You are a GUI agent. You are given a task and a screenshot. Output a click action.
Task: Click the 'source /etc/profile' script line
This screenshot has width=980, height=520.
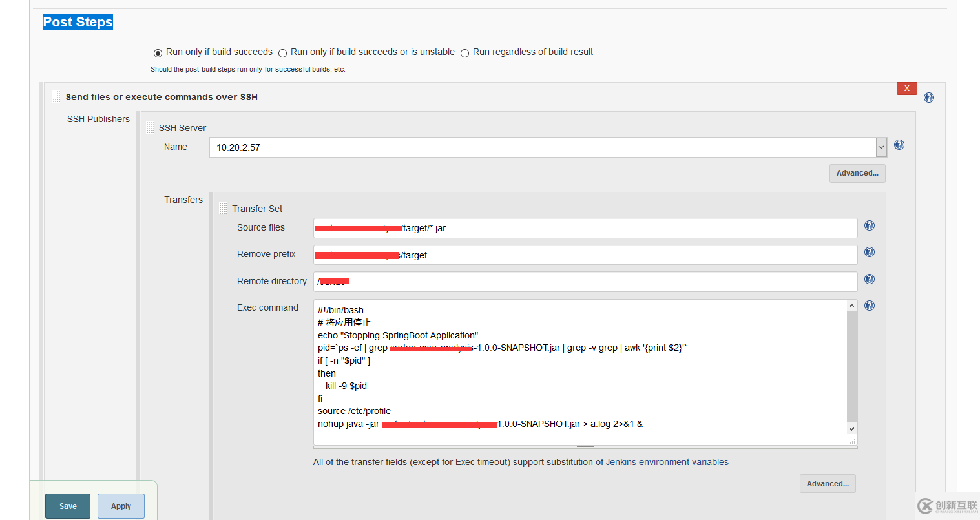pos(354,411)
